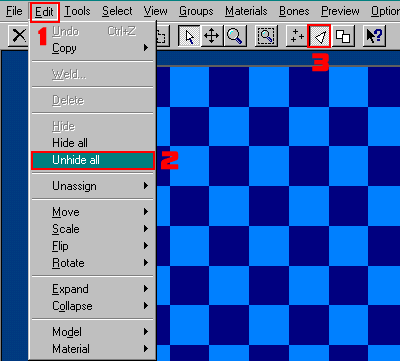Choose Unhide all from Edit menu
400x361 pixels.
(92, 160)
